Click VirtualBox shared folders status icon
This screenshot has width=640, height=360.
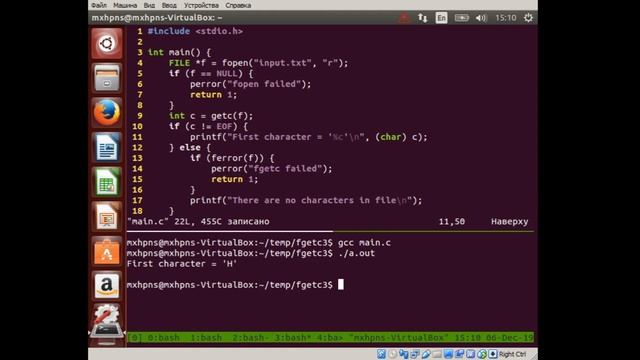[437, 354]
